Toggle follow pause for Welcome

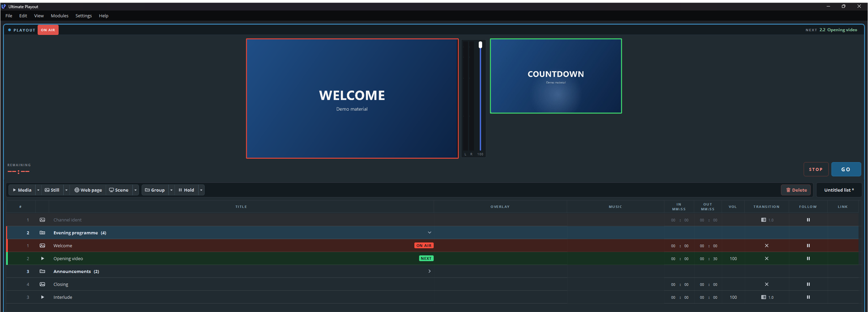808,246
